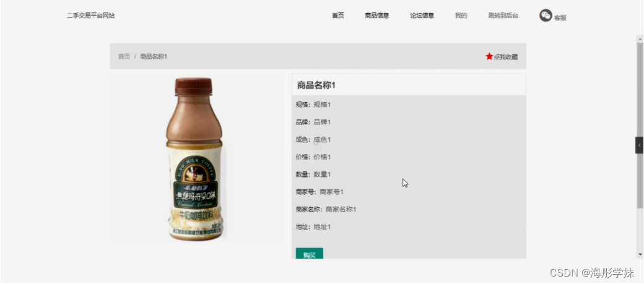Select 跳转到后台 to open admin backend
Viewport: 644px width, 284px height.
(x=503, y=15)
